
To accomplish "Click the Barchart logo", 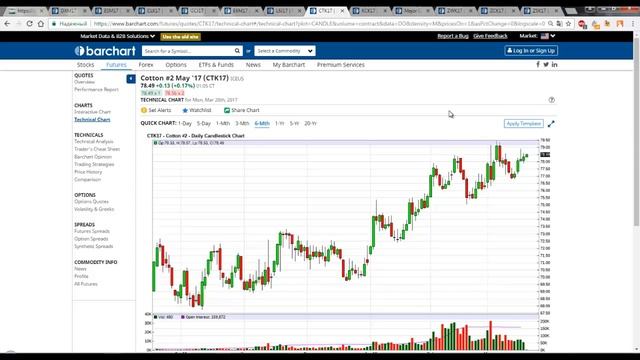I will tap(105, 51).
